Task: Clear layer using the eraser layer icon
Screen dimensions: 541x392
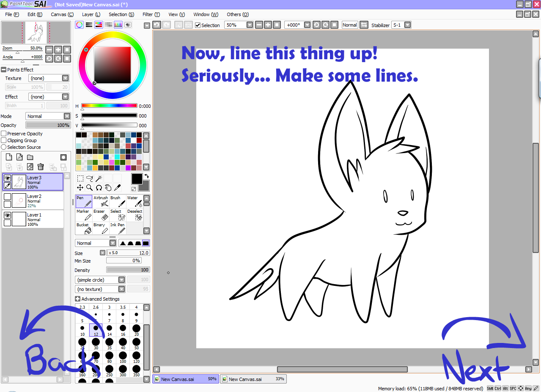Action: coord(30,167)
